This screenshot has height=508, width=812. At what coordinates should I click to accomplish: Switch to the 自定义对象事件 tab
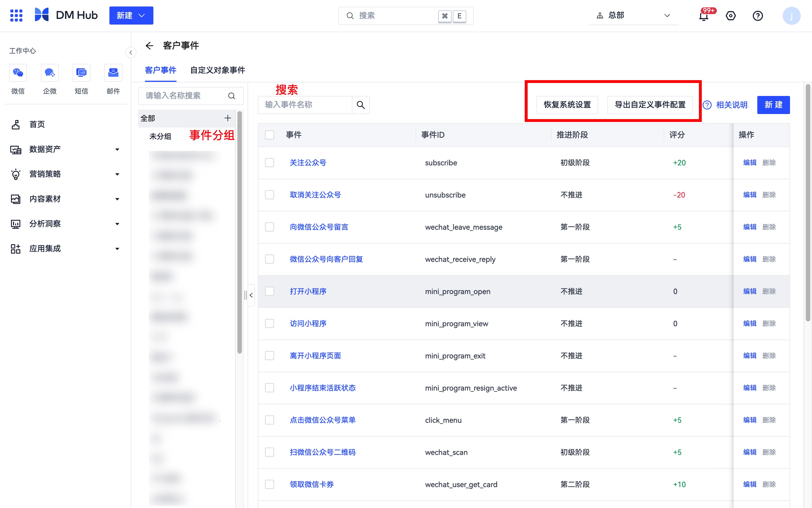pos(217,70)
